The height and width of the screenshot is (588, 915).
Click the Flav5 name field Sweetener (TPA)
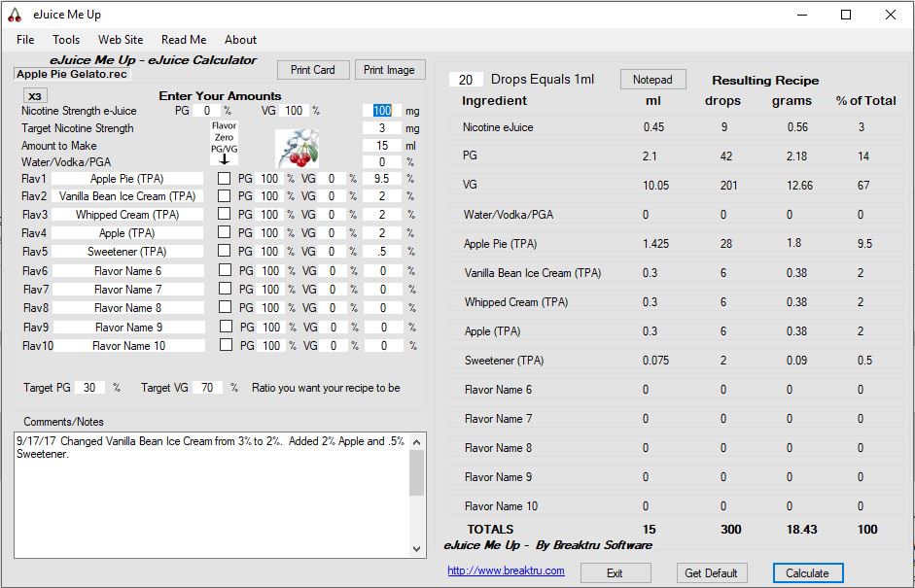[126, 252]
